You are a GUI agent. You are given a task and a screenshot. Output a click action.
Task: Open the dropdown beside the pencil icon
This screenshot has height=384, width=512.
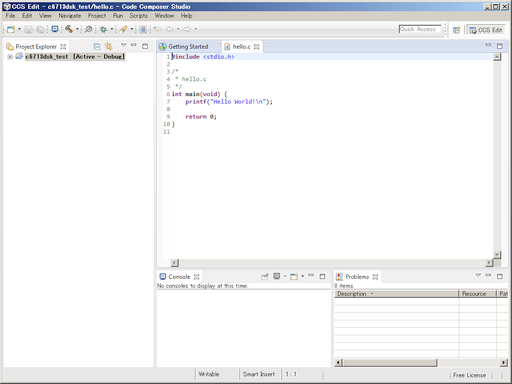[x=132, y=29]
